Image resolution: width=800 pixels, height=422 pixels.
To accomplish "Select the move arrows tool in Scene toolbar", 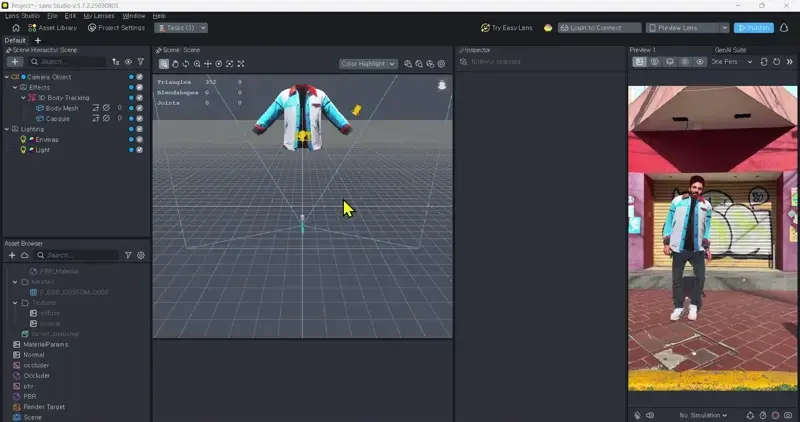I will pyautogui.click(x=208, y=64).
